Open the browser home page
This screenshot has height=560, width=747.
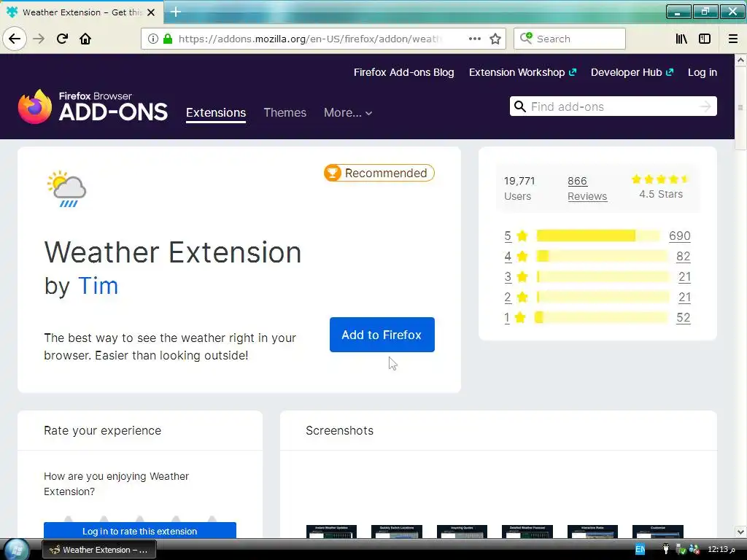[85, 39]
